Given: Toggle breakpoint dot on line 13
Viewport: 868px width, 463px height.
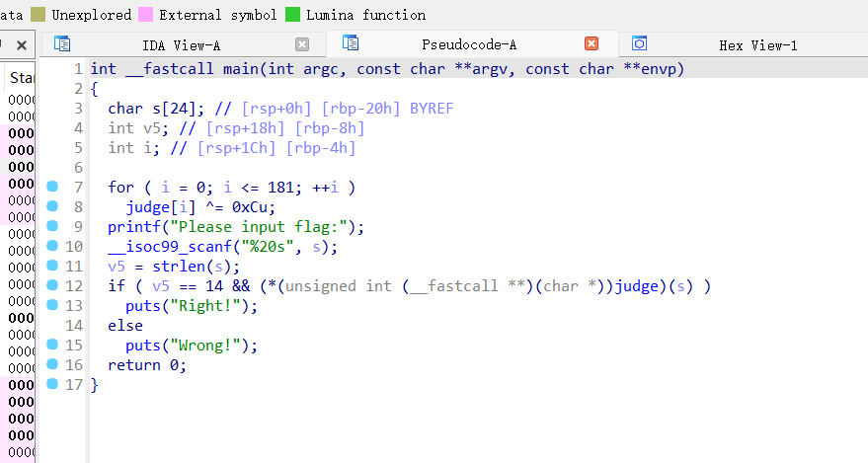Looking at the screenshot, I should [52, 305].
